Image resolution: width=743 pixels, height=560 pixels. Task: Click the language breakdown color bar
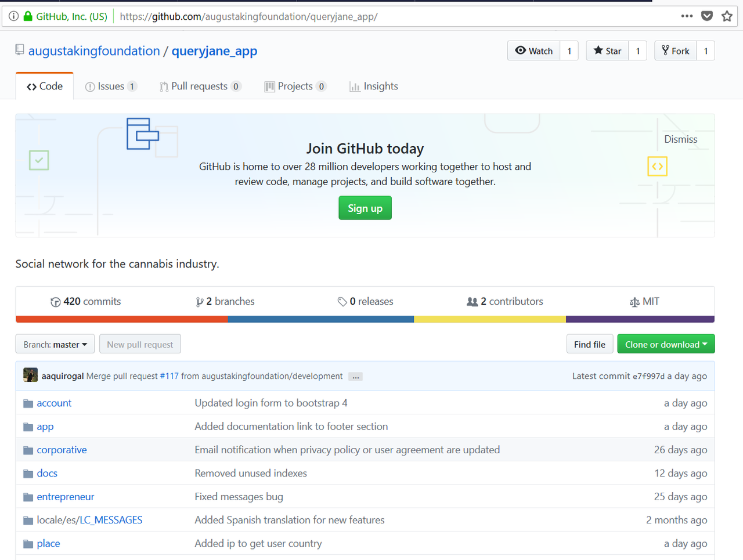point(365,319)
